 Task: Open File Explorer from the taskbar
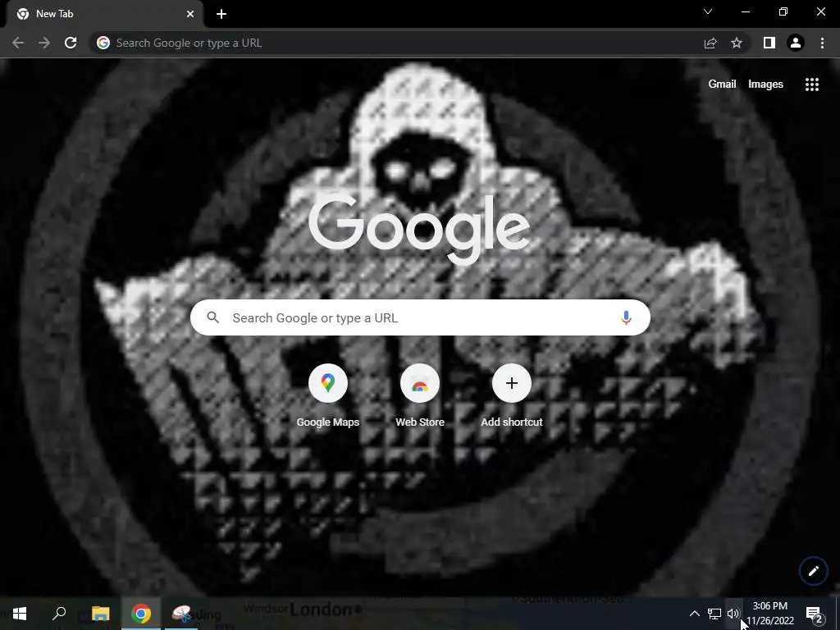pyautogui.click(x=100, y=614)
